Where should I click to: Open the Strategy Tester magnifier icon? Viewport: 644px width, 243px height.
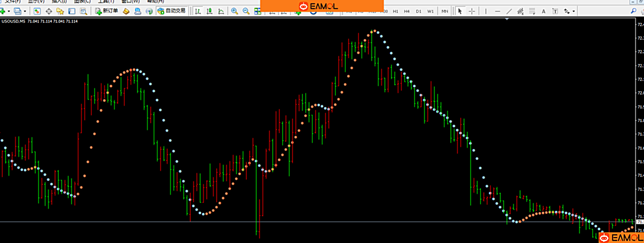[x=83, y=12]
